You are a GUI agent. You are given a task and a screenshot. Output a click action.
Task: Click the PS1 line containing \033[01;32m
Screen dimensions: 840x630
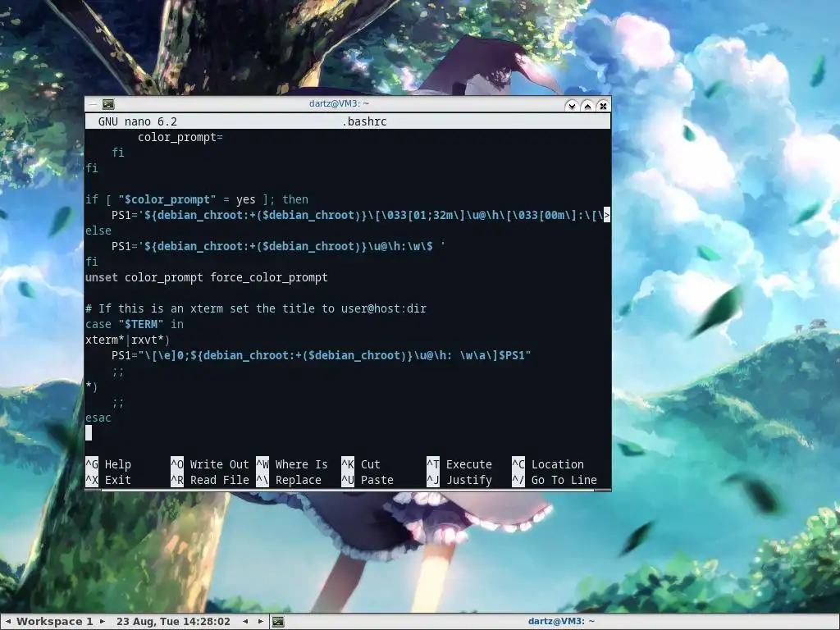coord(358,215)
